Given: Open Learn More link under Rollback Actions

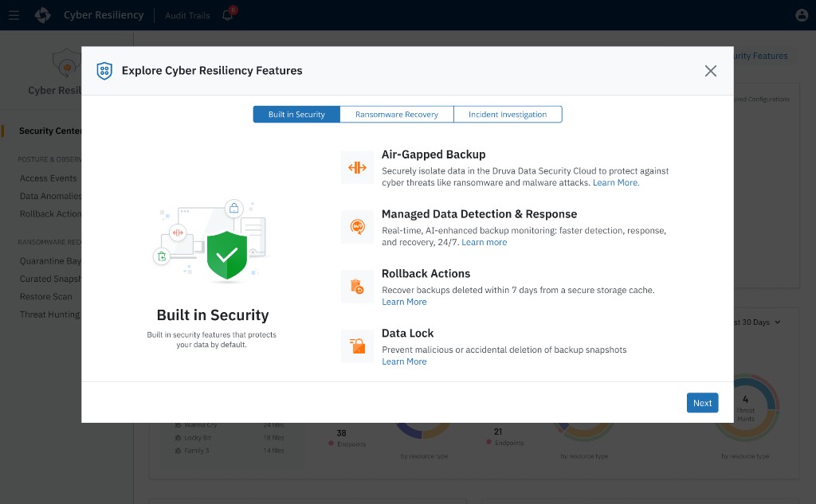Looking at the screenshot, I should [404, 303].
